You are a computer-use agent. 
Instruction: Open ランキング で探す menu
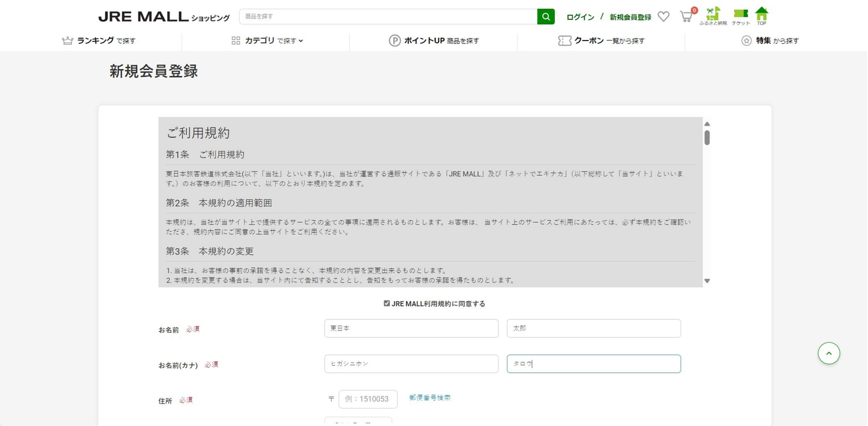tap(99, 41)
